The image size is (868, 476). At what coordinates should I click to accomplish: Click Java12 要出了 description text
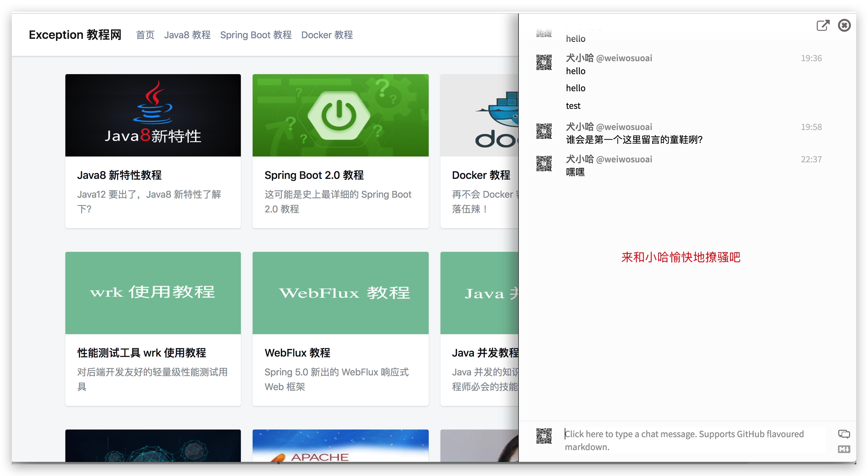(x=149, y=202)
